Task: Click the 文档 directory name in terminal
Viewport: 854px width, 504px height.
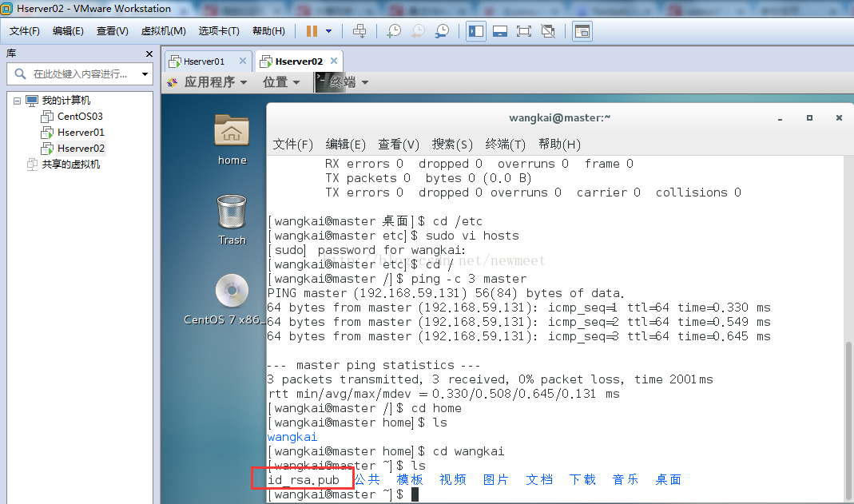Action: (539, 479)
